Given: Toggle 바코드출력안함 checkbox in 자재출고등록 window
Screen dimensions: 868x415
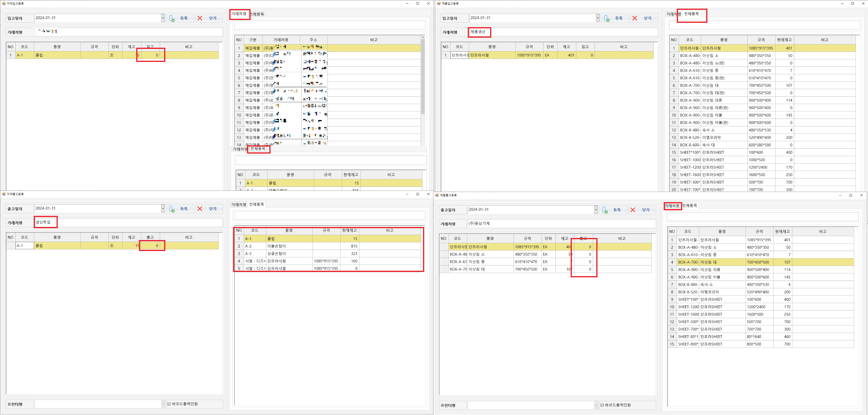Looking at the screenshot, I should (169, 404).
